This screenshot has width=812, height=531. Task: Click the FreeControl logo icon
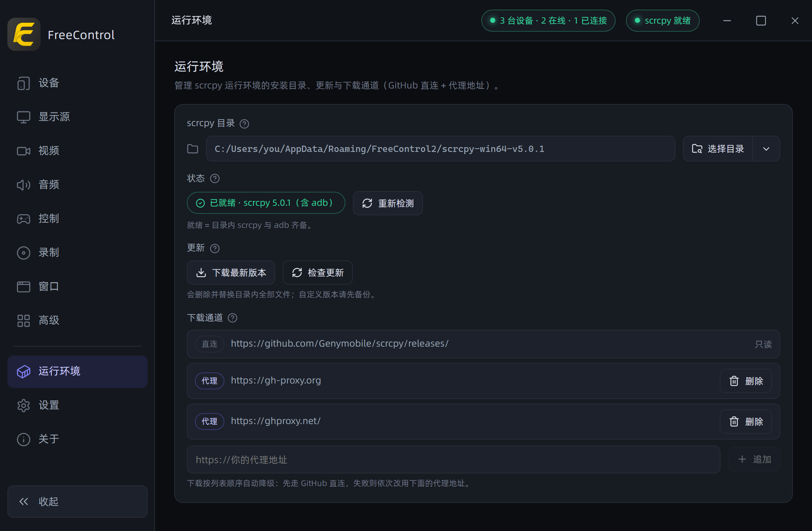tap(24, 34)
